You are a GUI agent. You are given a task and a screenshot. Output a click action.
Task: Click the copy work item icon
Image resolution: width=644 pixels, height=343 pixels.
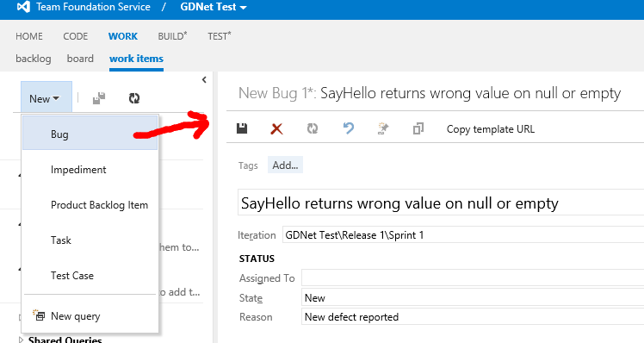click(418, 128)
